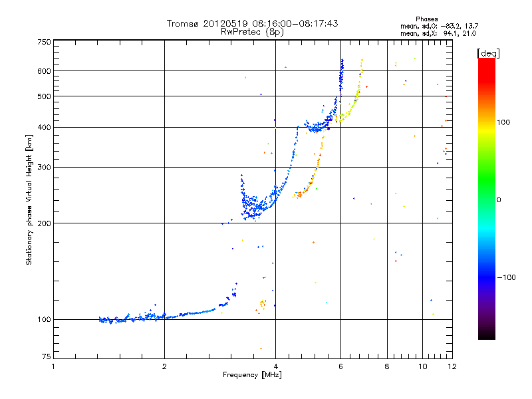Image resolution: width=532 pixels, height=399 pixels.
Task: Click the colorbar tick label '100'
Action: (x=503, y=122)
